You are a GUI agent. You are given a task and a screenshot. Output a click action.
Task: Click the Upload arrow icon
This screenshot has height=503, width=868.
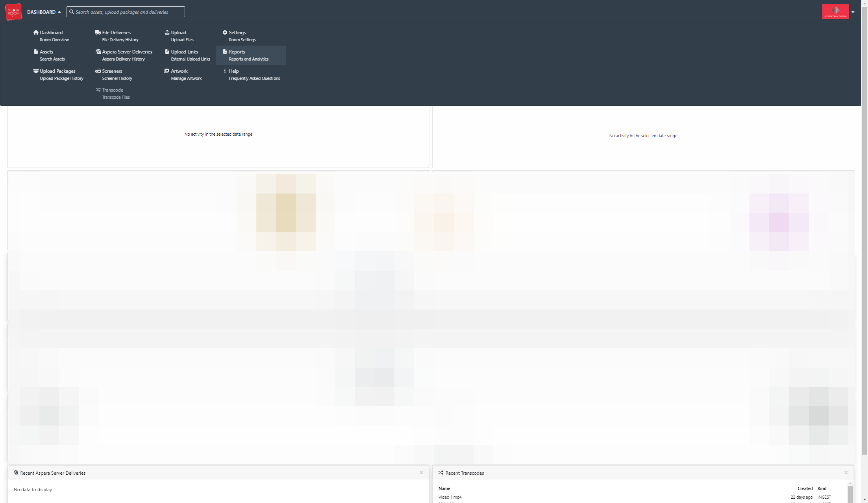pyautogui.click(x=167, y=32)
